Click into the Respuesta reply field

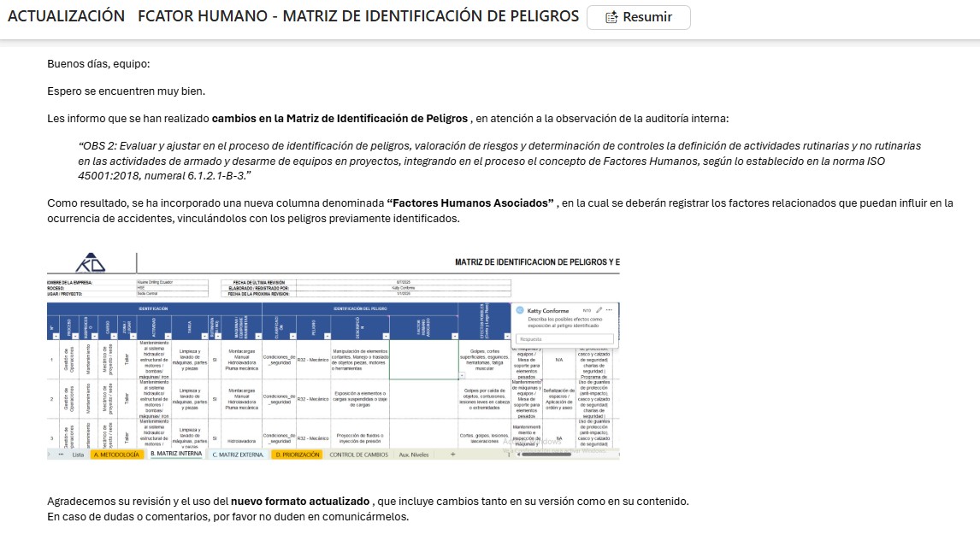tap(564, 338)
